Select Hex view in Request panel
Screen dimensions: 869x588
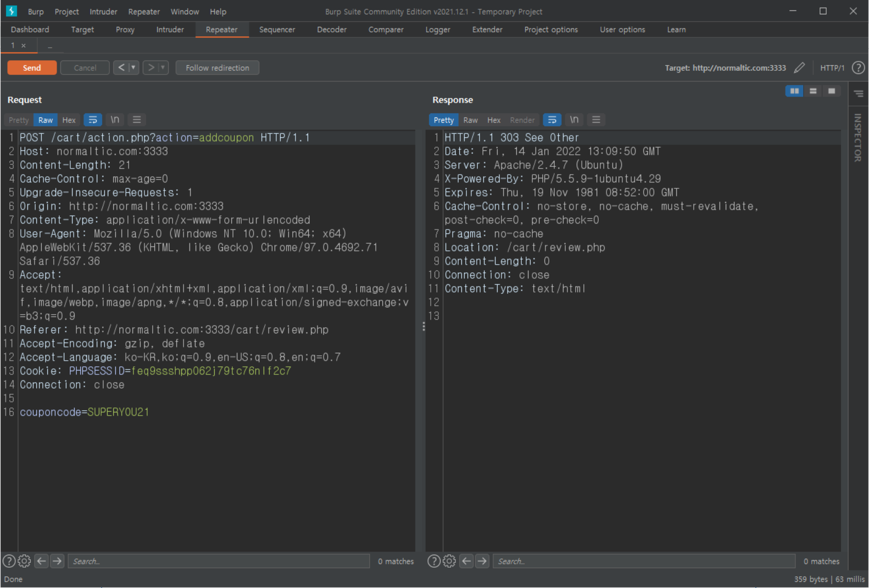click(69, 120)
